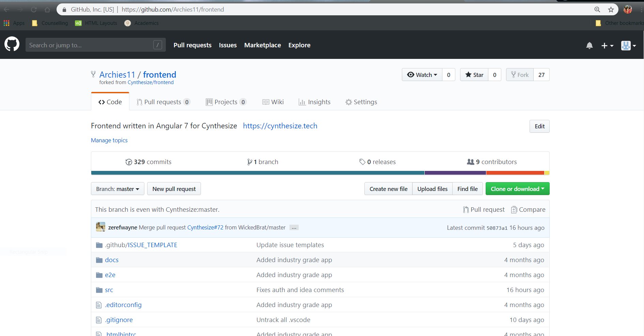The width and height of the screenshot is (644, 336).
Task: View the 1 branch list
Action: click(263, 162)
